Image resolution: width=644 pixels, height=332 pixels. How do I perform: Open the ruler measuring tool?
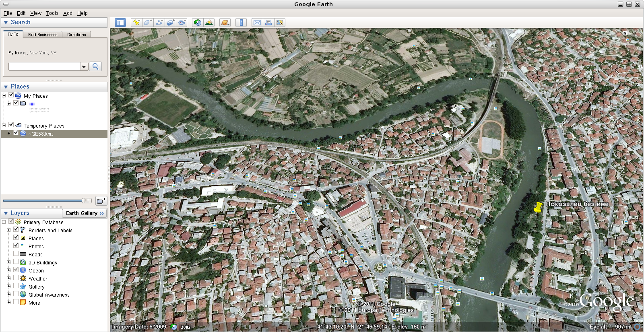[241, 23]
